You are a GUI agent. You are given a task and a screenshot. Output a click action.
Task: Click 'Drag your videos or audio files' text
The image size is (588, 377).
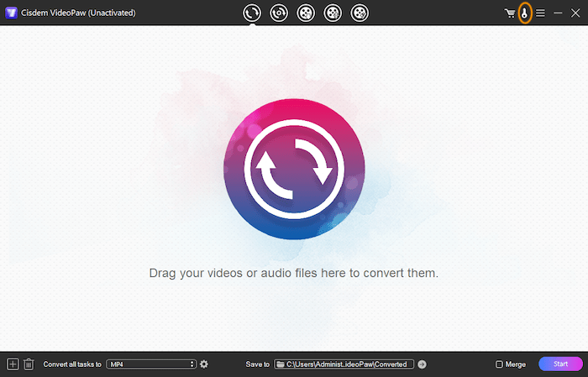pos(234,273)
